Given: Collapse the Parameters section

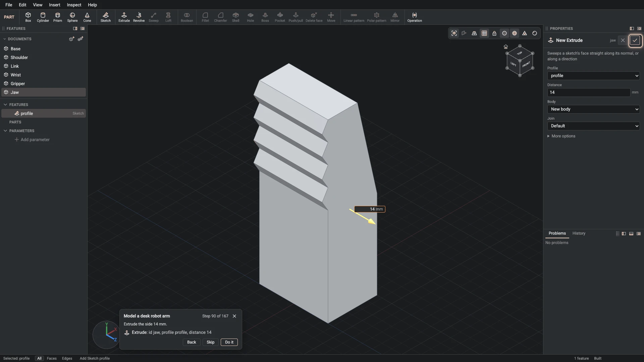Looking at the screenshot, I should pyautogui.click(x=5, y=131).
